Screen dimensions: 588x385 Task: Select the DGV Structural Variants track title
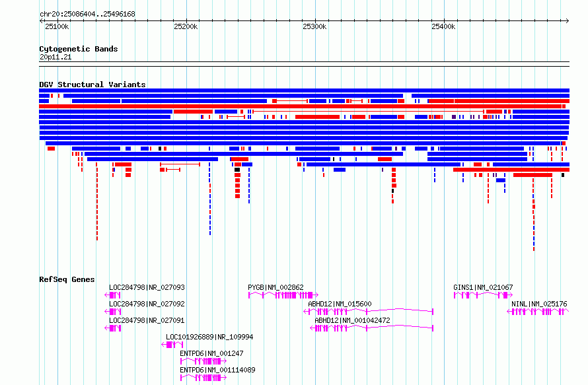coord(92,85)
